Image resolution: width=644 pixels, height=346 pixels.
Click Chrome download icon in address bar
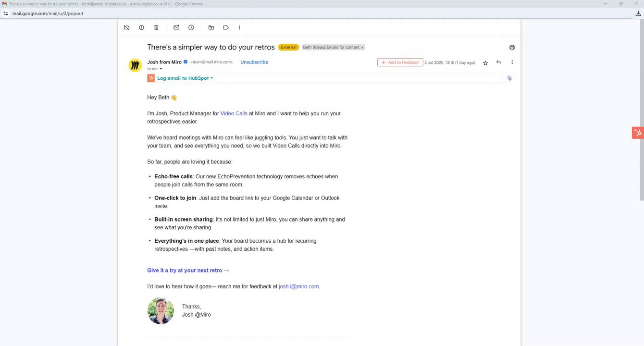pyautogui.click(x=638, y=13)
